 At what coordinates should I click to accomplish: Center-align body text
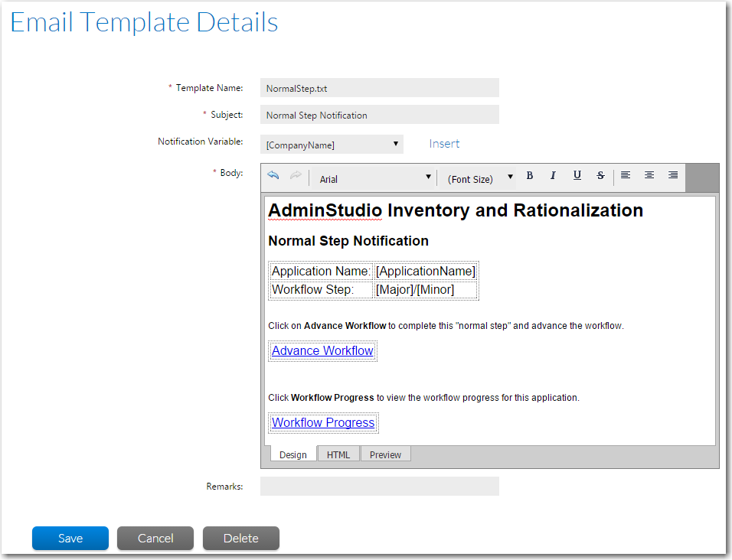coord(649,175)
